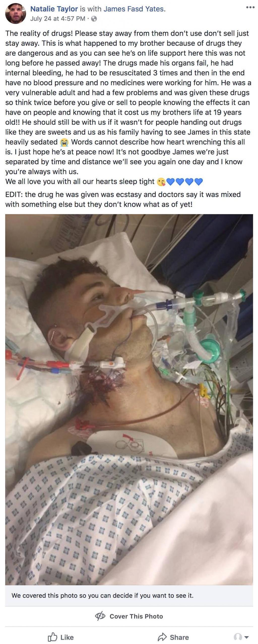Image resolution: width=258 pixels, height=644 pixels.
Task: Click the small profile avatar beside Share
Action: coord(238,637)
